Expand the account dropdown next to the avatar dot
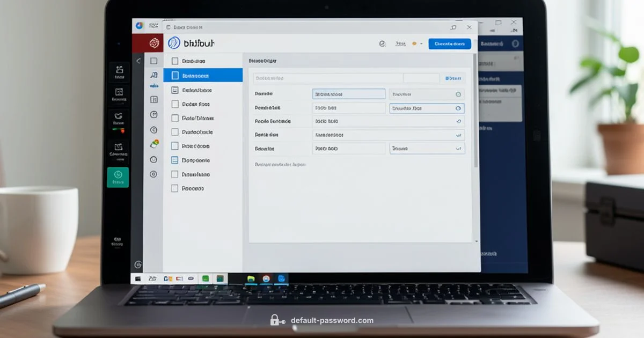The image size is (644, 338). (x=421, y=43)
